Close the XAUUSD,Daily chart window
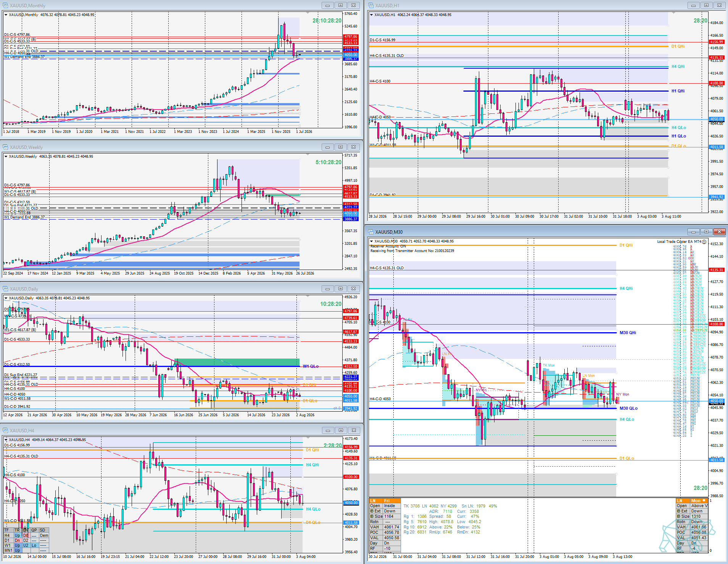Screen dimensions: 728x564 pos(354,289)
